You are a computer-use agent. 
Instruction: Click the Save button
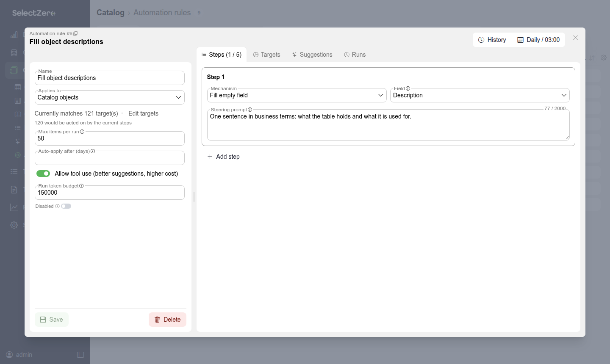click(x=52, y=320)
